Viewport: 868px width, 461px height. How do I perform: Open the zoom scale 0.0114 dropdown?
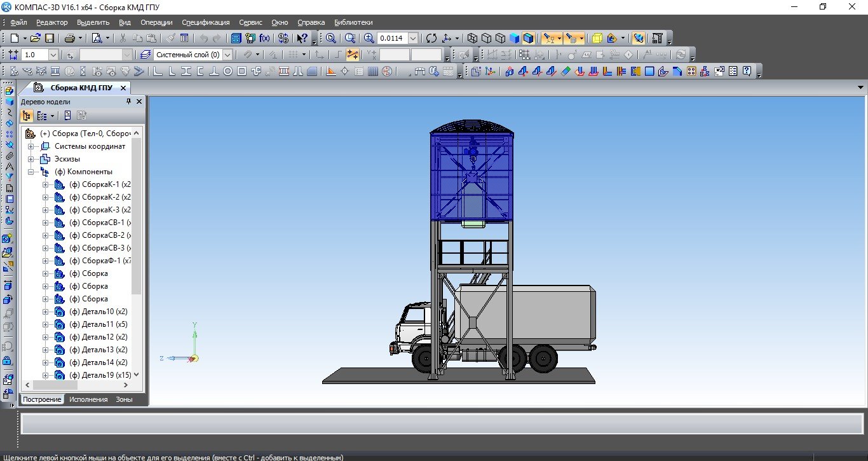(414, 38)
